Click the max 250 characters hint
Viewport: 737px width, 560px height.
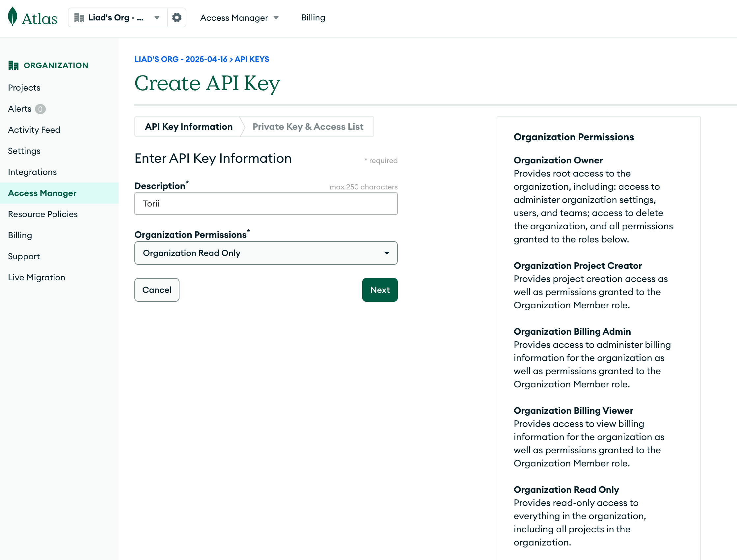point(364,187)
